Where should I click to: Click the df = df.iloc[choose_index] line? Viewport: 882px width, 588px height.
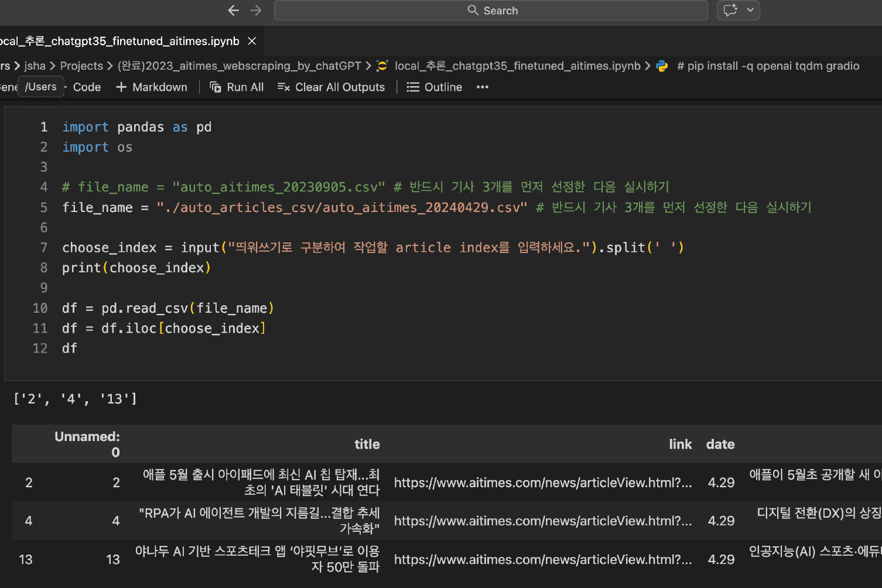(164, 328)
